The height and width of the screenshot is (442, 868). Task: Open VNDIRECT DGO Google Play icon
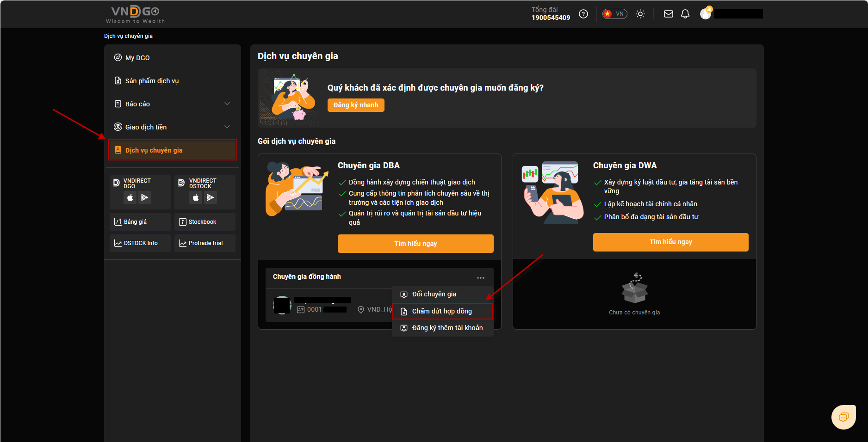pos(145,197)
